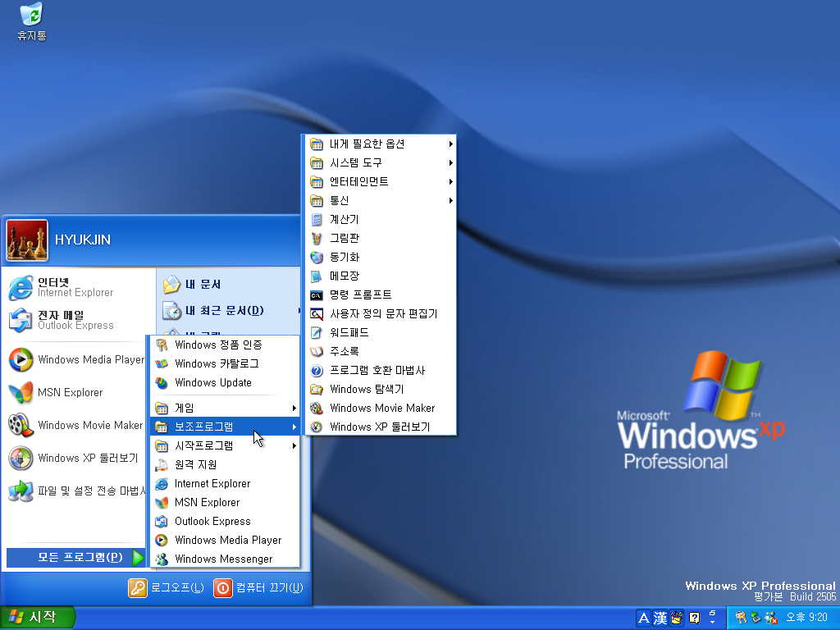
Task: Open 프로그램 호환 마법사
Action: [x=381, y=370]
